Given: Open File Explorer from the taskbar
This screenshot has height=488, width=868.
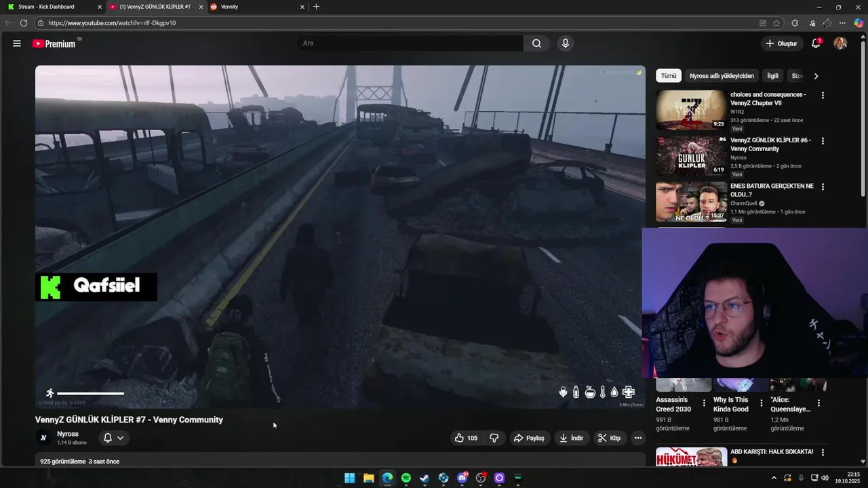Looking at the screenshot, I should 368,478.
